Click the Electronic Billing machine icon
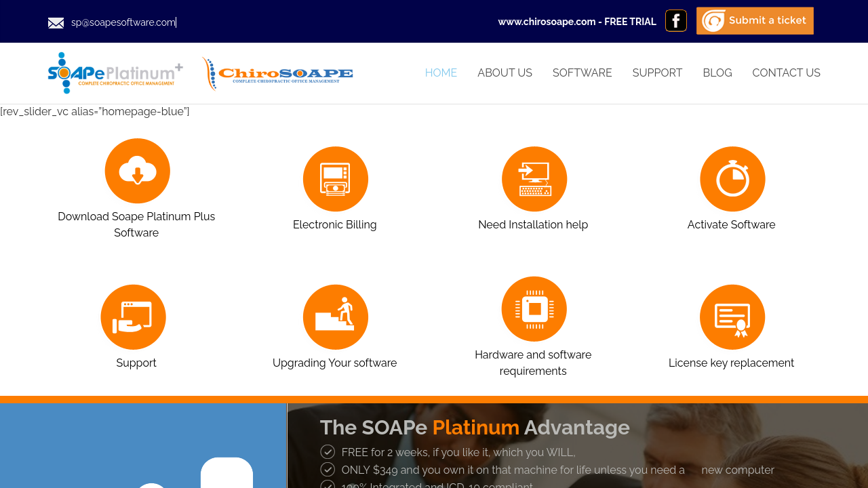 point(336,179)
